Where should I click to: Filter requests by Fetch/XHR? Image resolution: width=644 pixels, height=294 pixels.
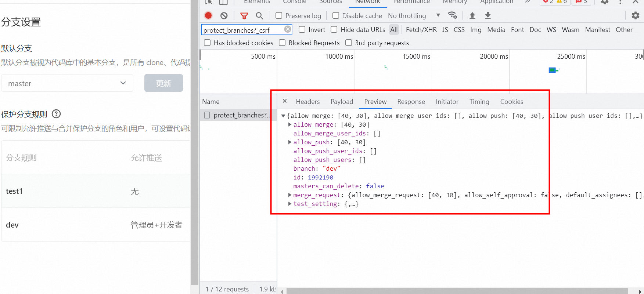pyautogui.click(x=421, y=29)
